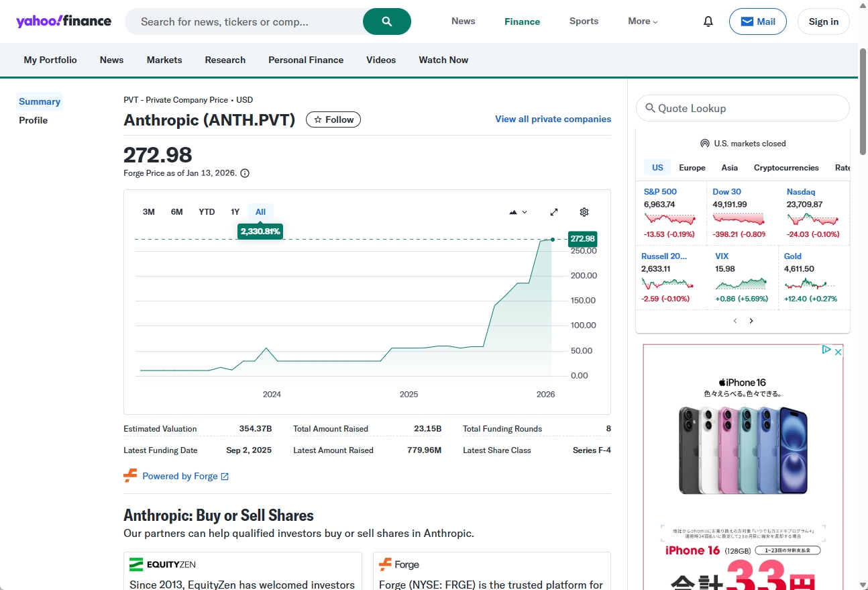Click the Forge partner card logo
Screen dimensions: 868x590
coord(399,564)
